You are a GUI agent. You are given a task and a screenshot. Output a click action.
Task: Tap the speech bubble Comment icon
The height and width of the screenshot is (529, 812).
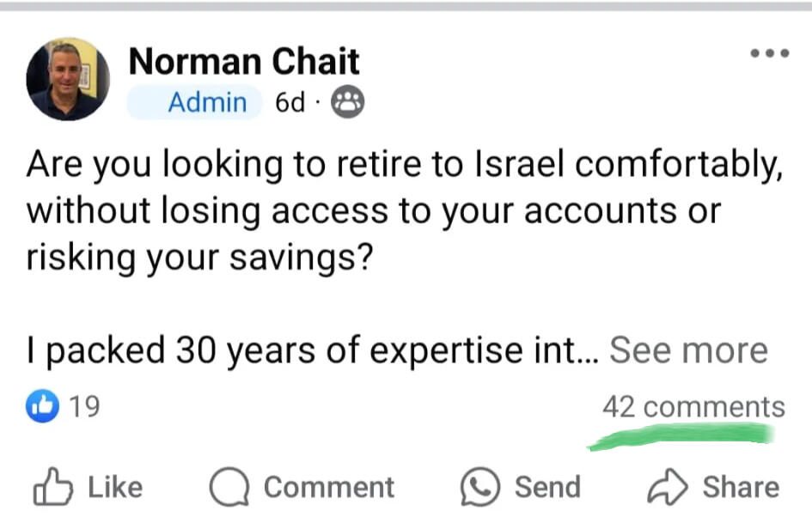[x=229, y=488]
